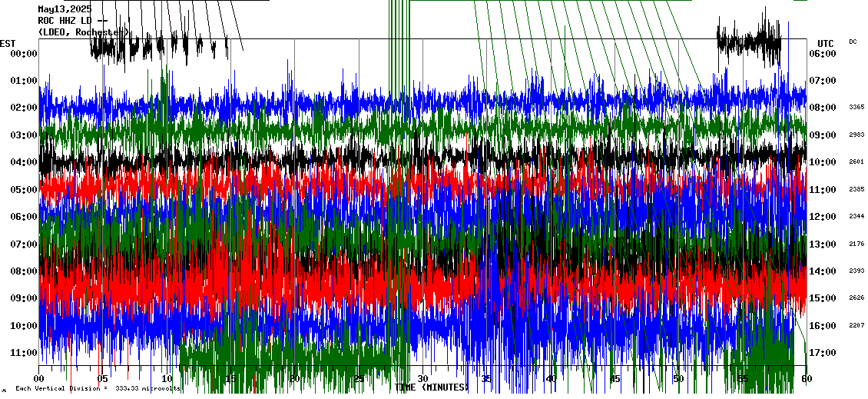
Task: Click the 60 minute tick on time axis
Action: [x=805, y=379]
